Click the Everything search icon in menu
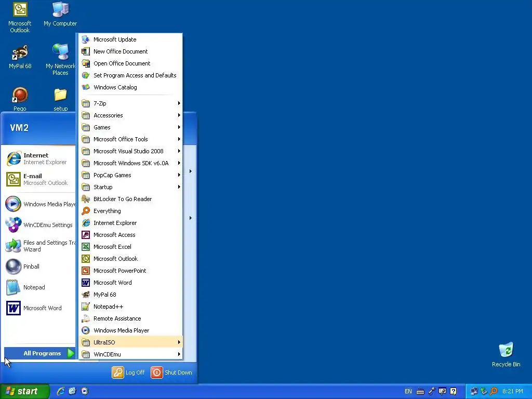Image resolution: width=532 pixels, height=399 pixels. (86, 211)
